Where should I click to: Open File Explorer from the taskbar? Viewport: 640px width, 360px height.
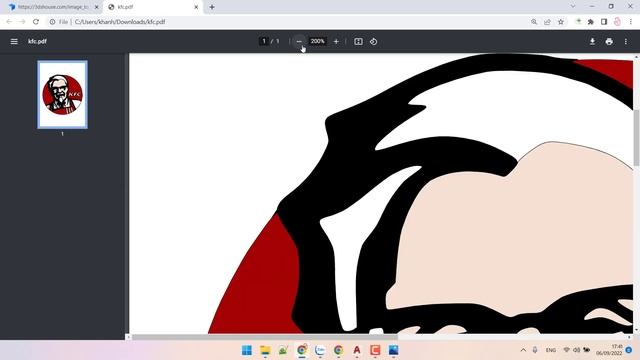[265, 350]
